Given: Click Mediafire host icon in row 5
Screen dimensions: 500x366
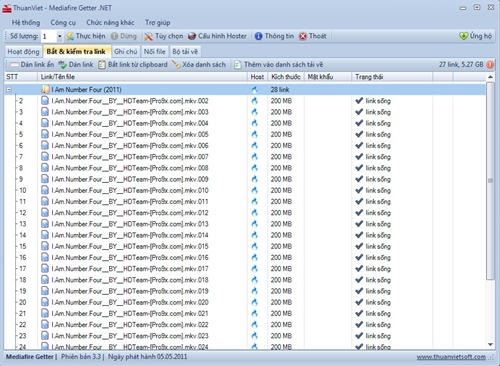Looking at the screenshot, I should click(x=255, y=134).
